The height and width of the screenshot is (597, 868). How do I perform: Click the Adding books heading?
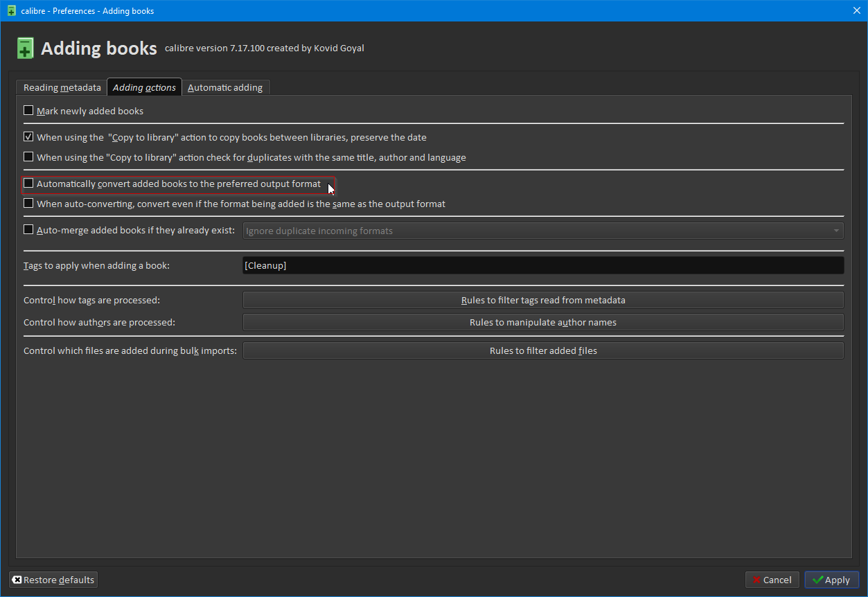[99, 48]
